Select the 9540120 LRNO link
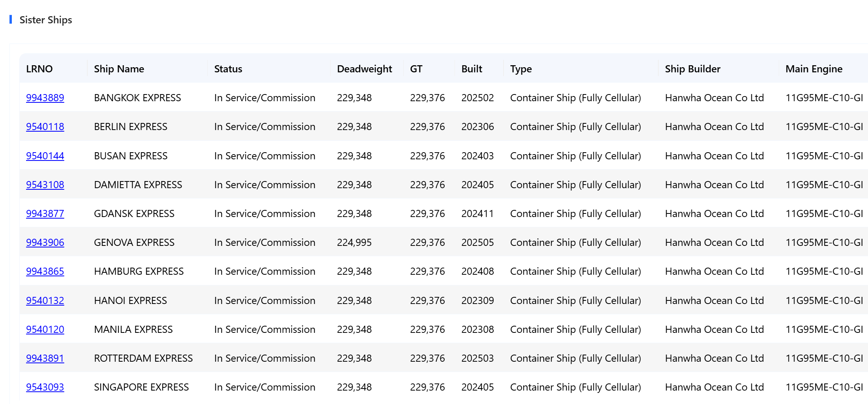Image resolution: width=868 pixels, height=404 pixels. click(x=45, y=329)
